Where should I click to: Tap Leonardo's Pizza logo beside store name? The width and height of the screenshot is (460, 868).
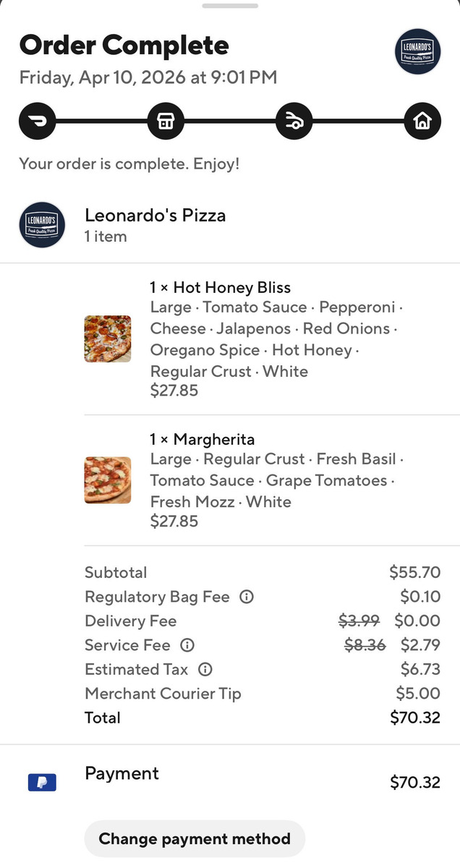[x=42, y=225]
